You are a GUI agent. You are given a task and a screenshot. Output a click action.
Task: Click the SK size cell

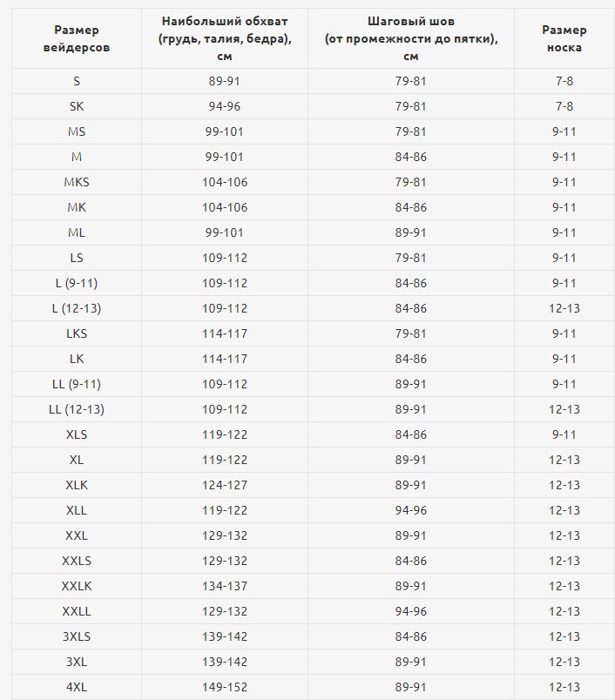(77, 106)
